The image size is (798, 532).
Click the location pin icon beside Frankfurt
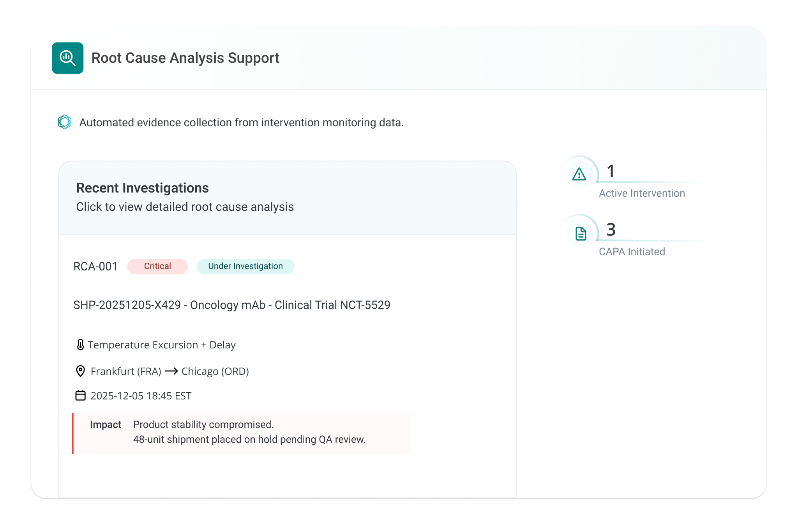(80, 371)
